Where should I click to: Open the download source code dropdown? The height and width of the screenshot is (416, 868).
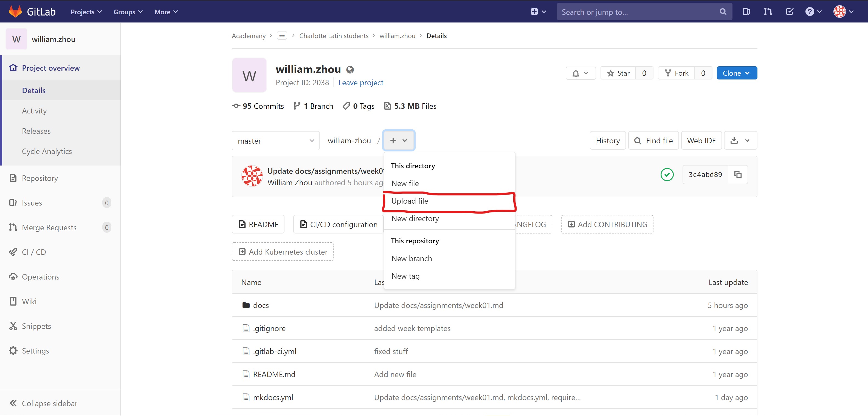point(740,140)
